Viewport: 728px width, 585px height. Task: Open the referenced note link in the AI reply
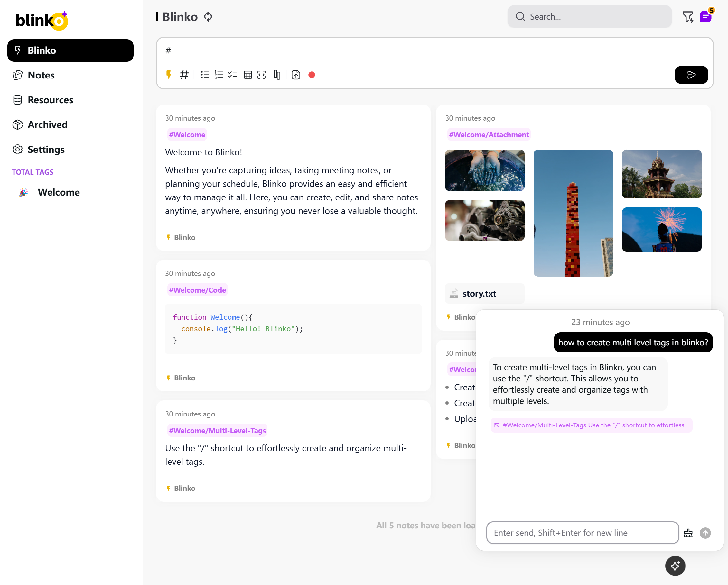point(591,425)
